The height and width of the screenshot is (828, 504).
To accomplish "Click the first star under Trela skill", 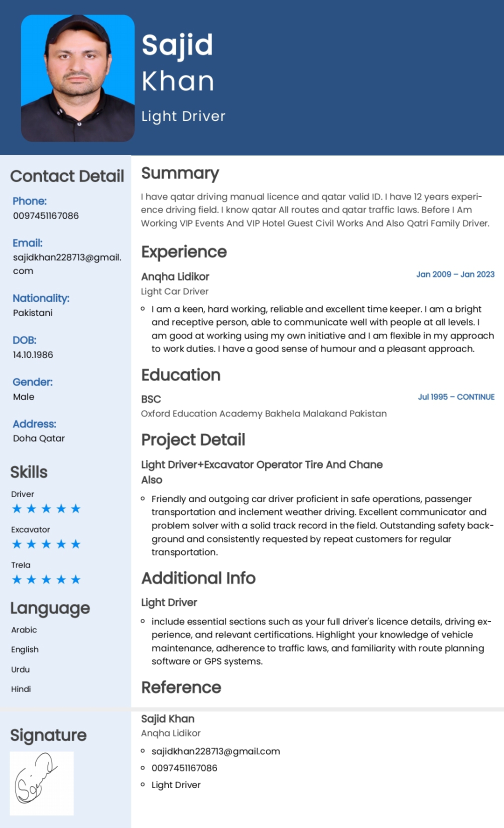I will point(17,579).
